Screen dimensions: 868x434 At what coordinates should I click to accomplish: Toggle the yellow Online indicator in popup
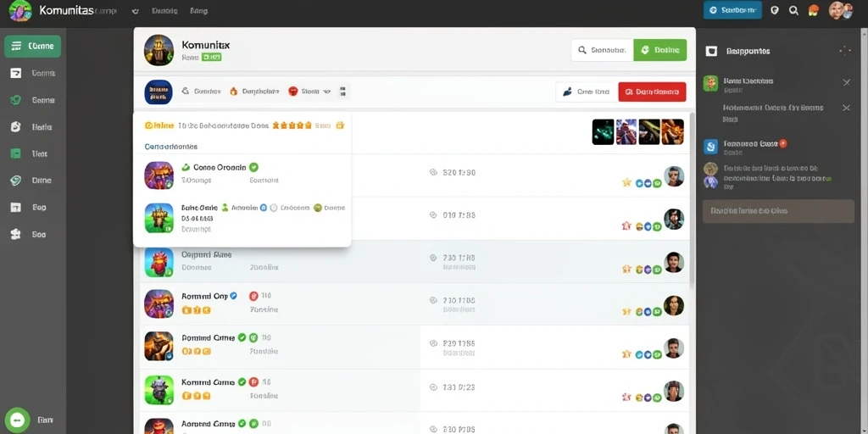coord(159,125)
